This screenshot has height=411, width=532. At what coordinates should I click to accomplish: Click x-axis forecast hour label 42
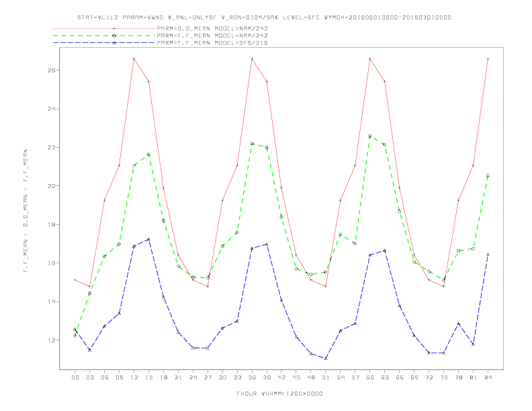281,377
